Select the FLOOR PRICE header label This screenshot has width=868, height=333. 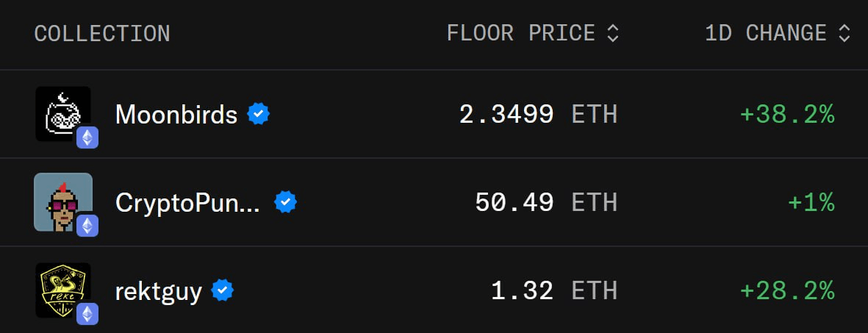click(521, 34)
